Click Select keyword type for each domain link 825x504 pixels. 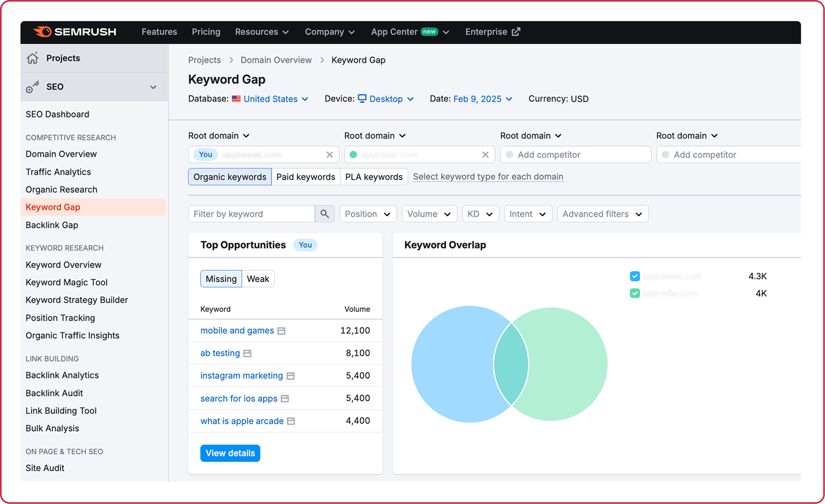point(488,177)
